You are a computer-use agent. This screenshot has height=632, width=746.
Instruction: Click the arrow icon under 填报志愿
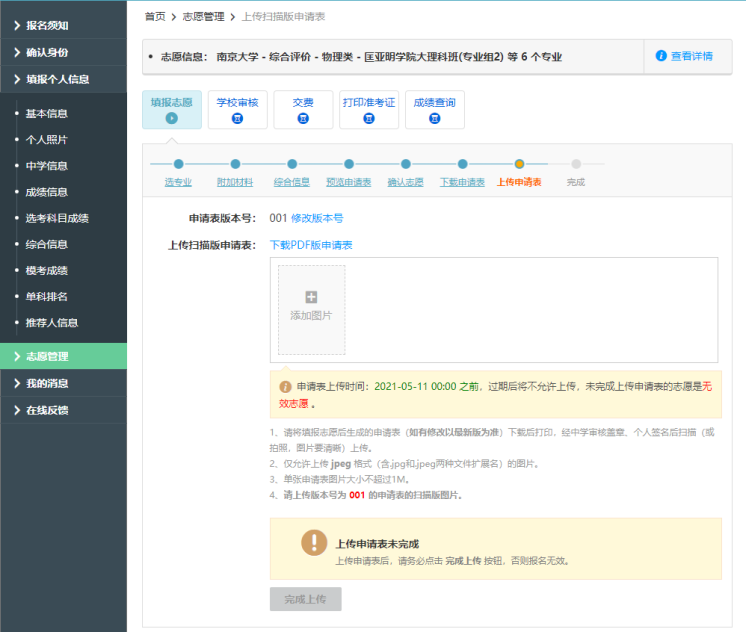[x=172, y=118]
